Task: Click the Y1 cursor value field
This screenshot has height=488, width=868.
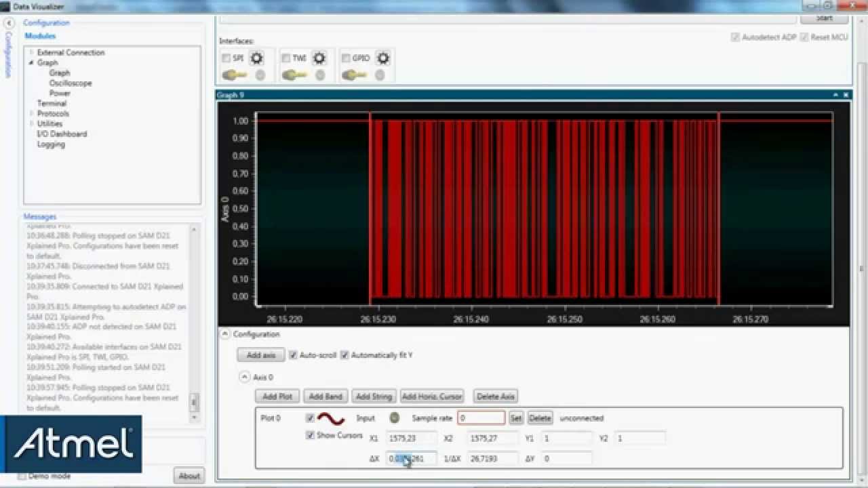Action: [567, 439]
